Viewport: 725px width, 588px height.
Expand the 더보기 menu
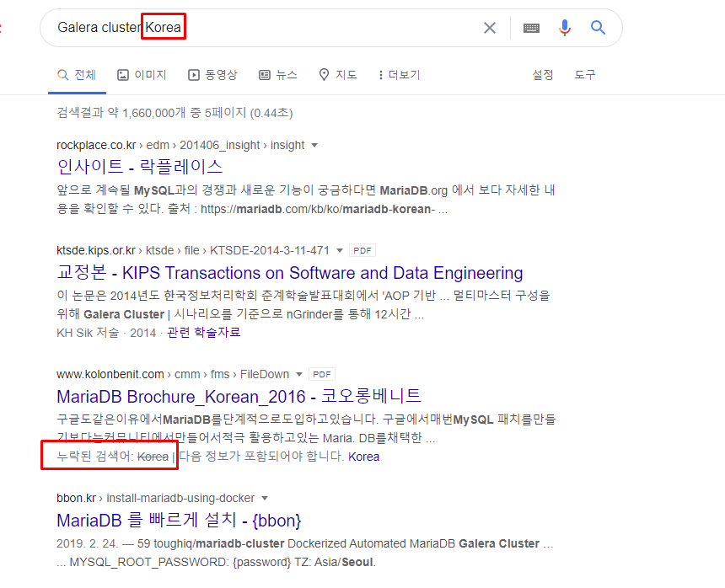point(399,75)
